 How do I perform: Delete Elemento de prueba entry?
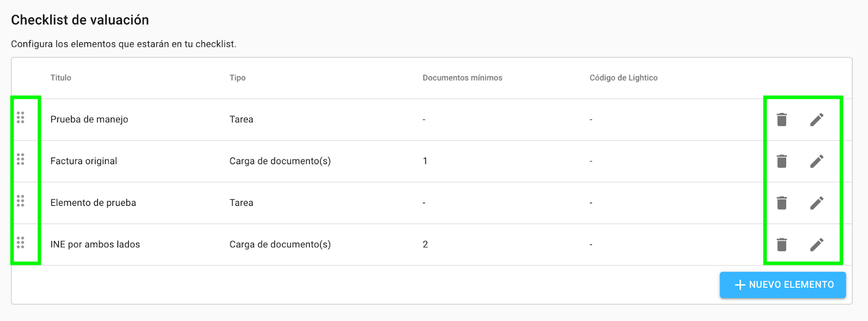click(782, 203)
